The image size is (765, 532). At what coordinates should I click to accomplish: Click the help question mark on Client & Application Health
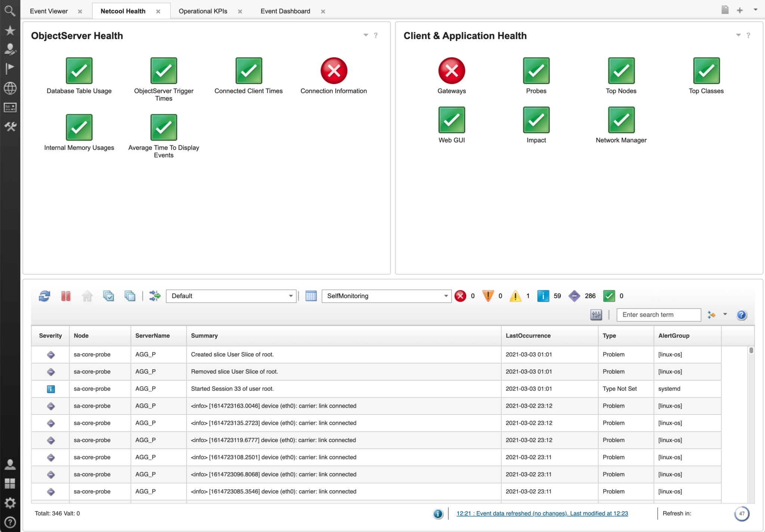tap(748, 35)
